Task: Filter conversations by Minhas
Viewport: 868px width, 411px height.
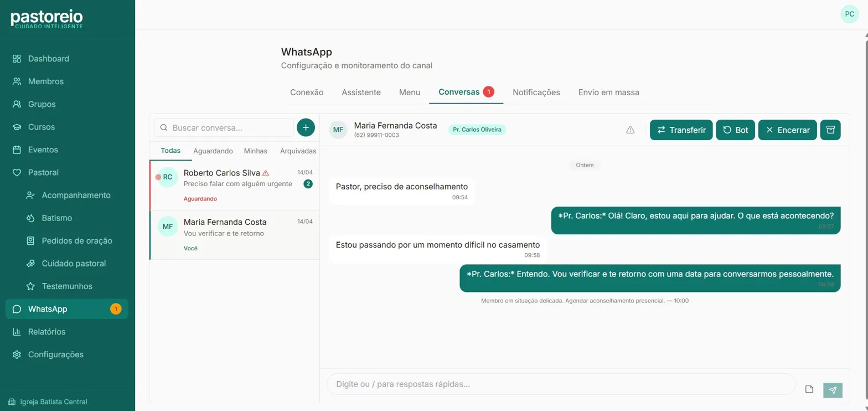Action: pos(256,151)
